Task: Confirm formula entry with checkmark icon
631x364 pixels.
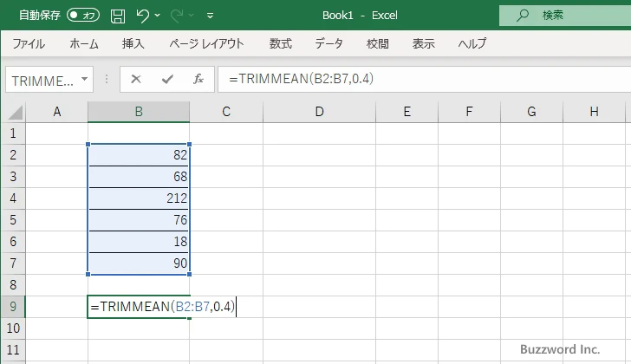Action: tap(167, 79)
